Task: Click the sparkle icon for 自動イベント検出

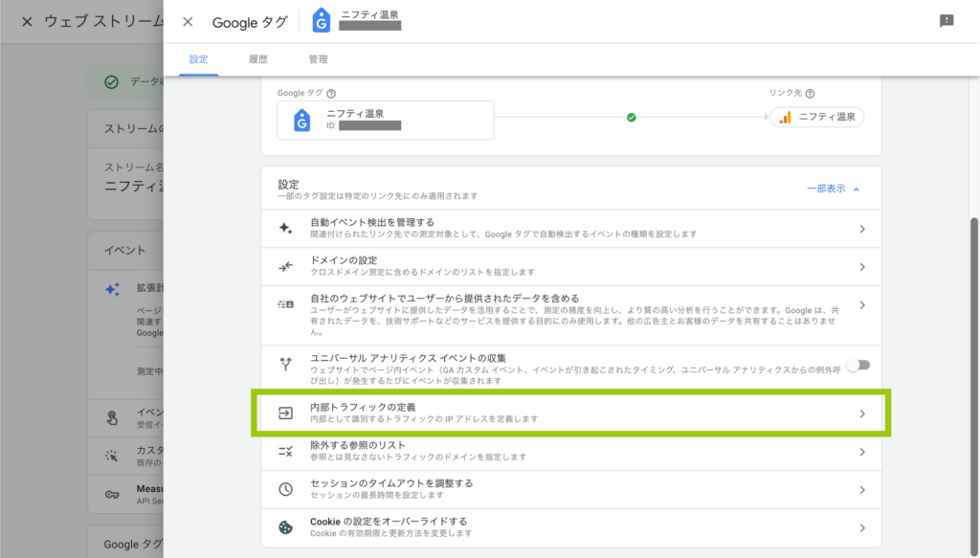Action: click(x=285, y=228)
